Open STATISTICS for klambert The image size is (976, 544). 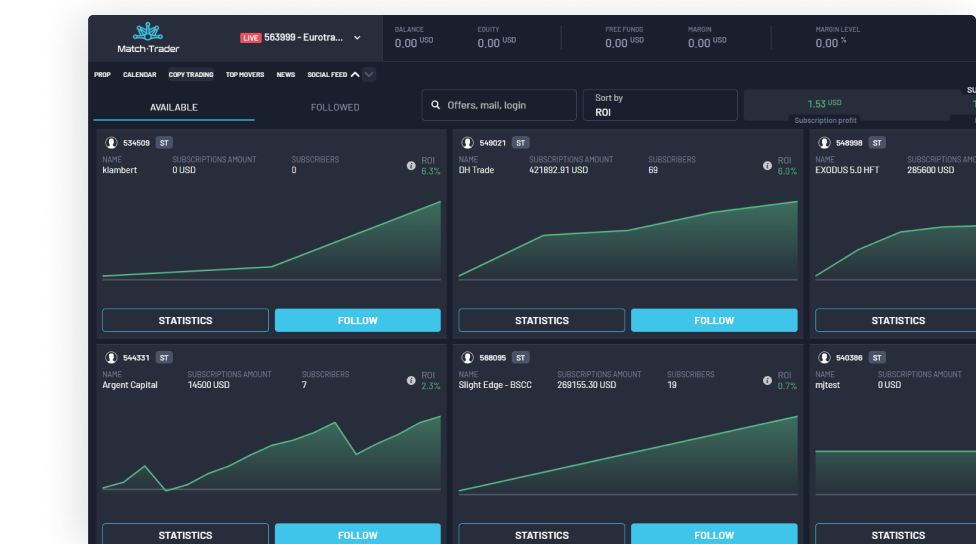(x=185, y=321)
